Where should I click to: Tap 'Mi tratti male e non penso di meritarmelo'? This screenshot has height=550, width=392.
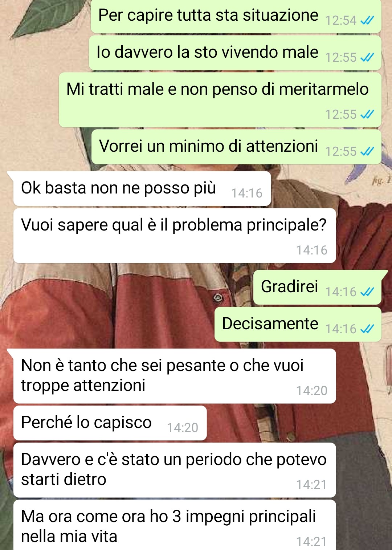220,100
